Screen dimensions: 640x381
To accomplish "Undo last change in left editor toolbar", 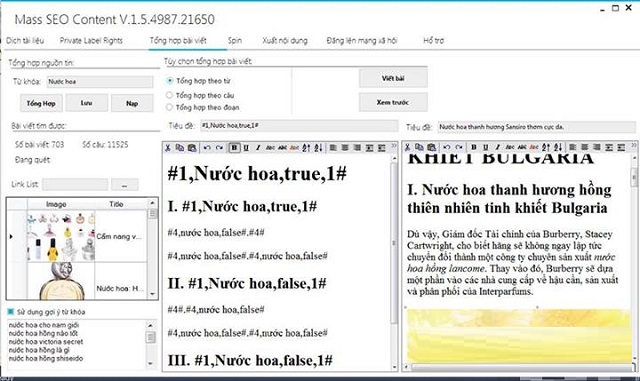I will (x=207, y=148).
